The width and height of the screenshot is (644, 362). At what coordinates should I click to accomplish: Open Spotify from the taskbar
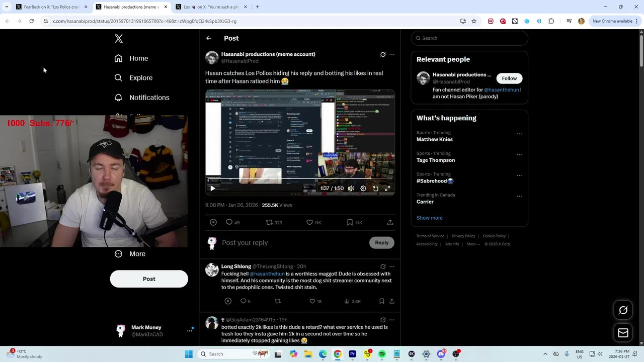(382, 354)
